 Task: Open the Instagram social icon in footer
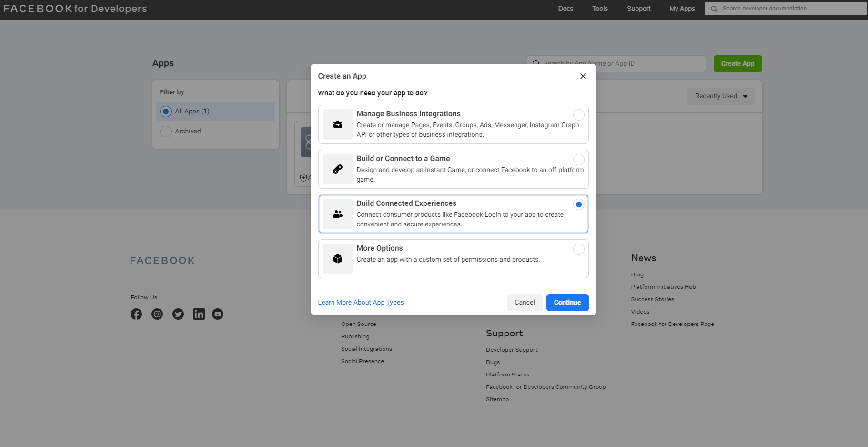click(x=157, y=314)
